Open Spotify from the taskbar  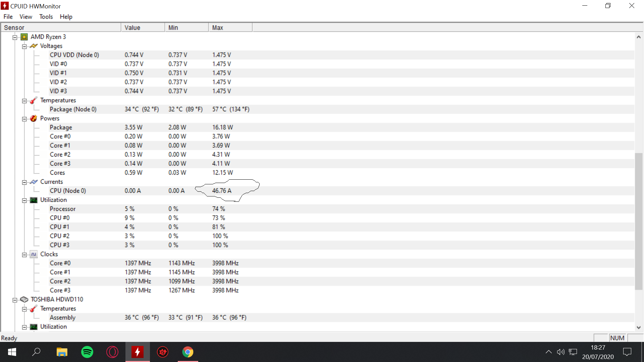pos(87,352)
